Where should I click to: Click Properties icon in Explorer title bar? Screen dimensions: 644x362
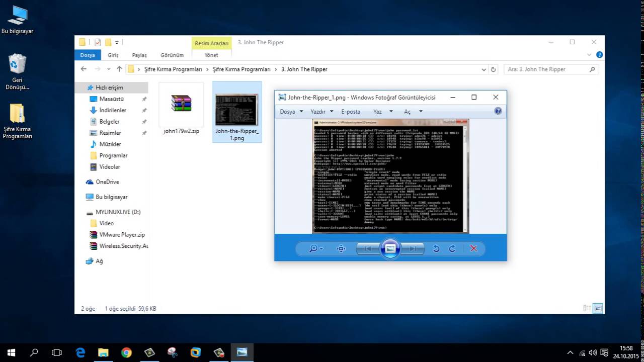(98, 42)
